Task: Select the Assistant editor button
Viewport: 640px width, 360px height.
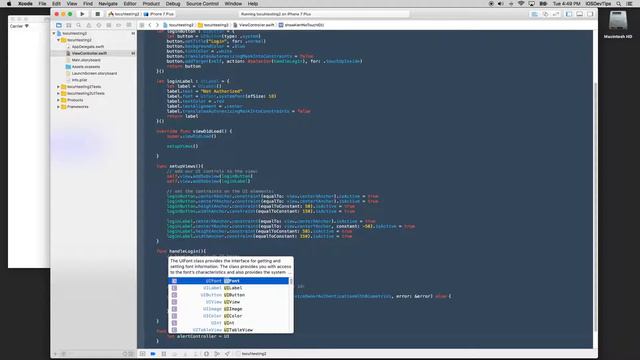Action: tap(545, 14)
